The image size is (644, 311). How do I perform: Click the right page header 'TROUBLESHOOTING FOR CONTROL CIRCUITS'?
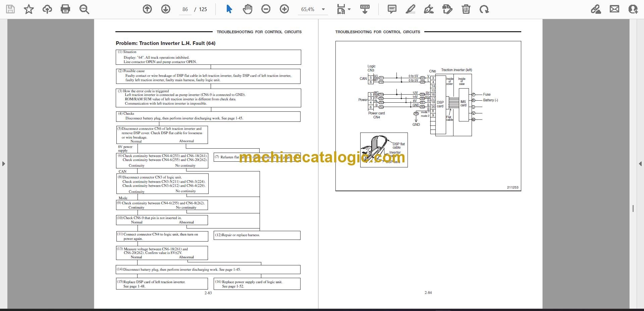click(378, 32)
